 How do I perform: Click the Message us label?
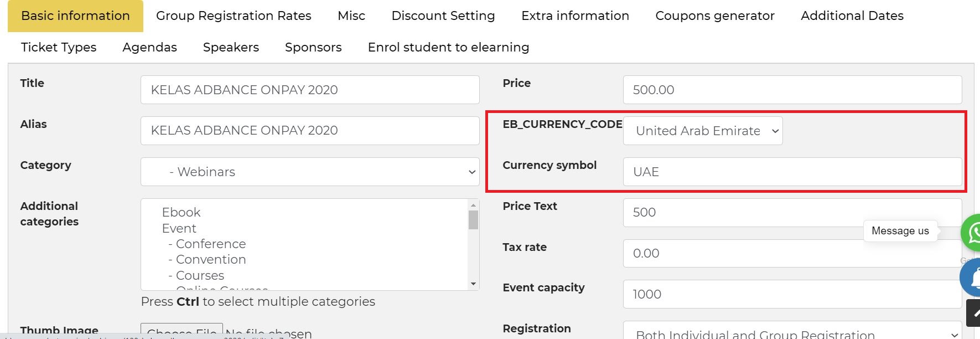[900, 231]
